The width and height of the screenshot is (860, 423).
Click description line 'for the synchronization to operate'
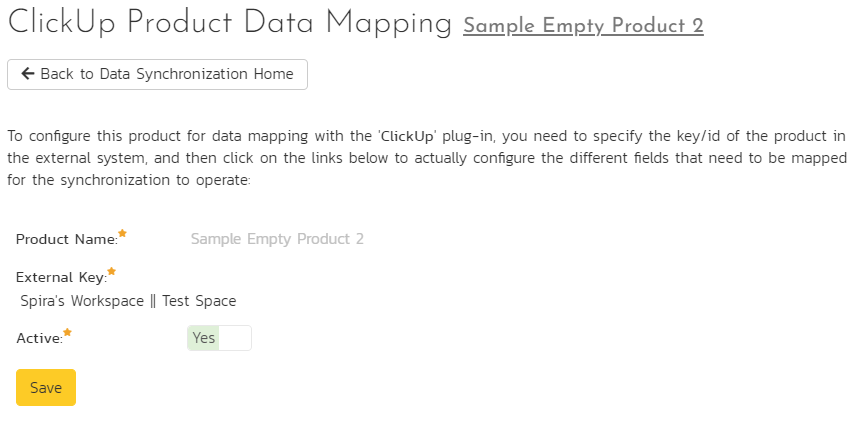pyautogui.click(x=129, y=180)
